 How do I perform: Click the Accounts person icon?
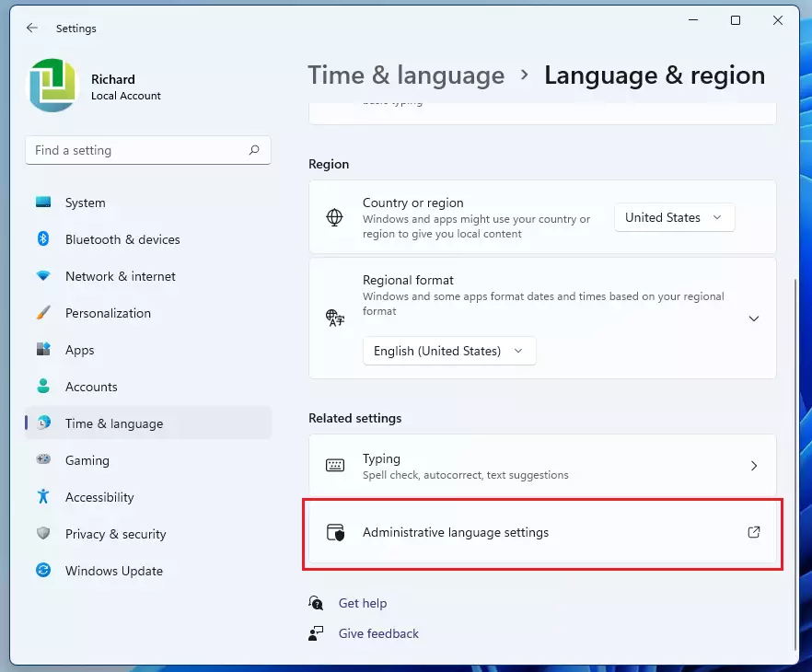coord(43,387)
